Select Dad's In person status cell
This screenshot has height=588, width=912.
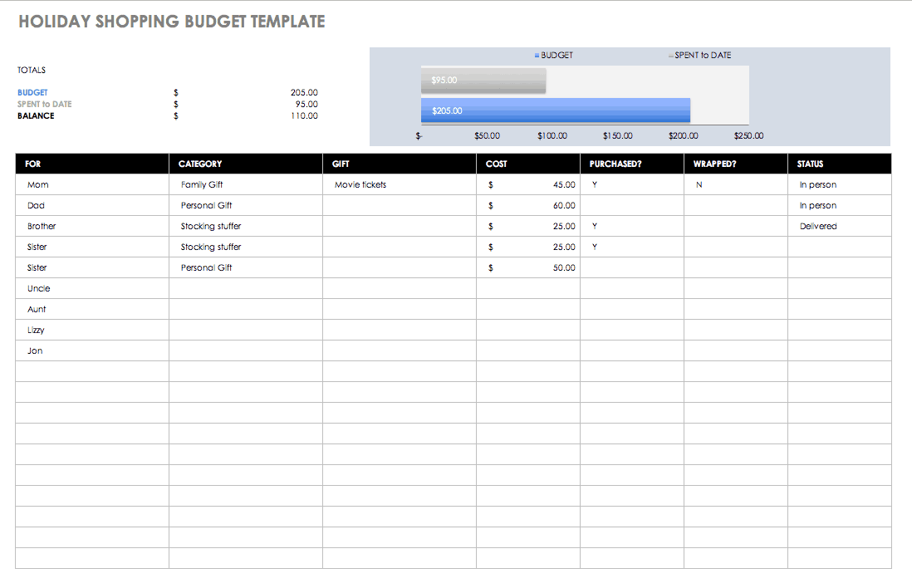840,205
